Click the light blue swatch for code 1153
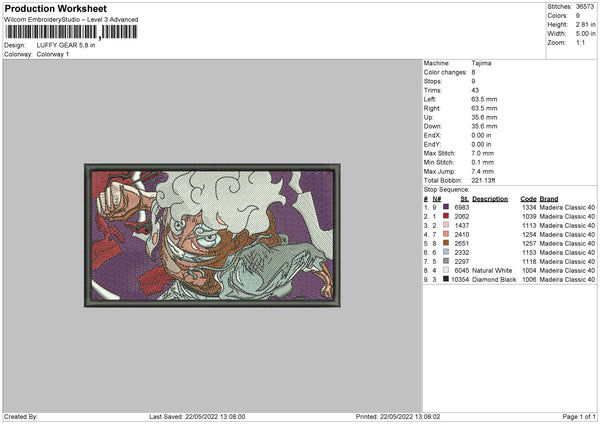600x424 pixels. coord(446,252)
